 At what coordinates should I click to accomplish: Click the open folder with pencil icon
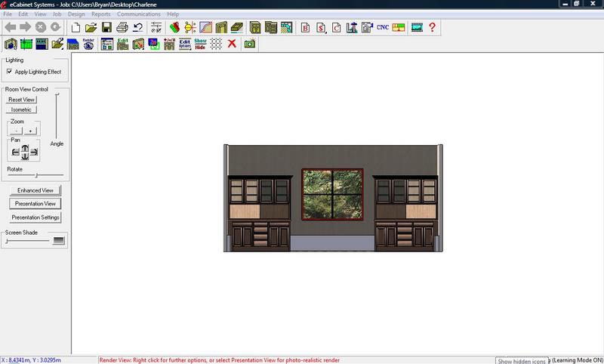point(57,44)
